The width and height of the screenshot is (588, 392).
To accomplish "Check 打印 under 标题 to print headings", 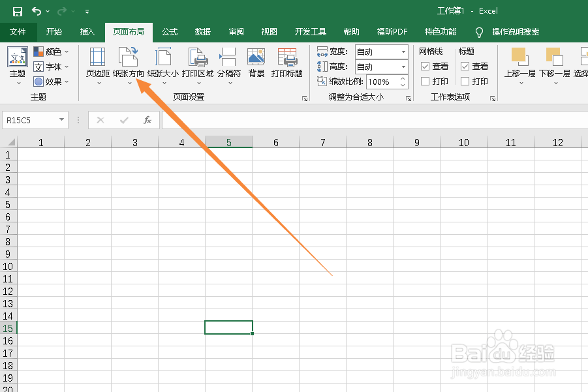I will [466, 81].
